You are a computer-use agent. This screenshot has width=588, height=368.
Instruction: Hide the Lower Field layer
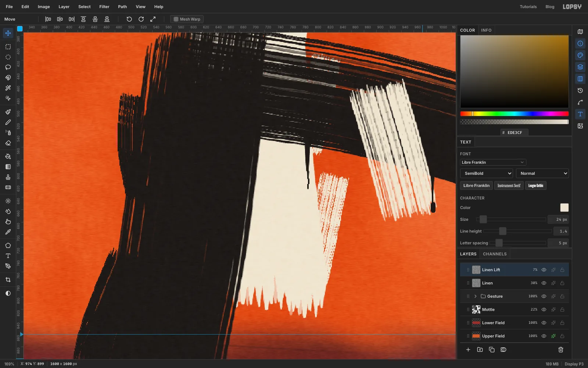[x=544, y=323]
